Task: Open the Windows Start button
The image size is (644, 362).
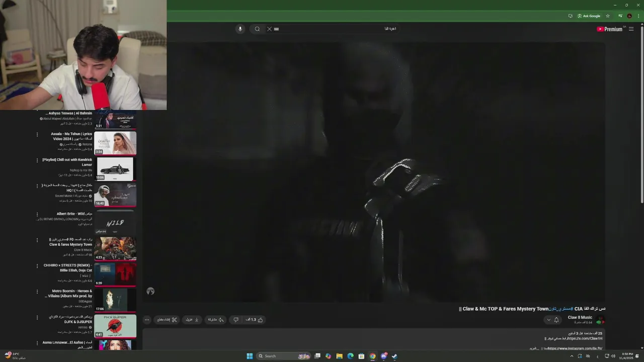Action: click(x=250, y=356)
